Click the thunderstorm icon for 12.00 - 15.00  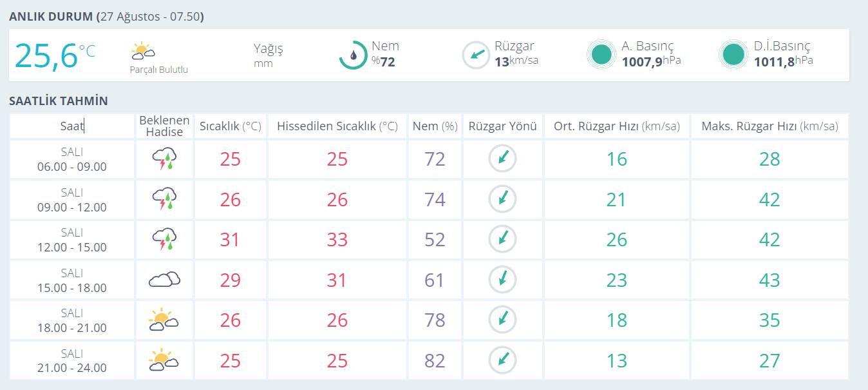(x=165, y=240)
